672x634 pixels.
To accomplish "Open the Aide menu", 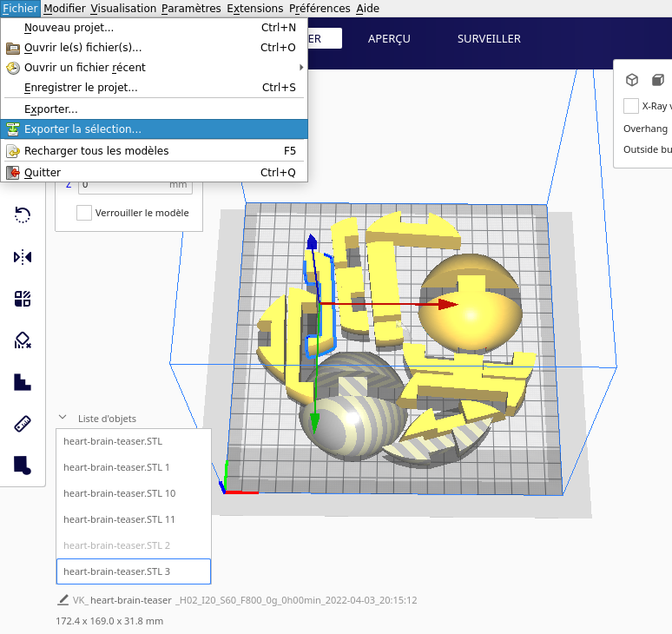I will point(368,8).
